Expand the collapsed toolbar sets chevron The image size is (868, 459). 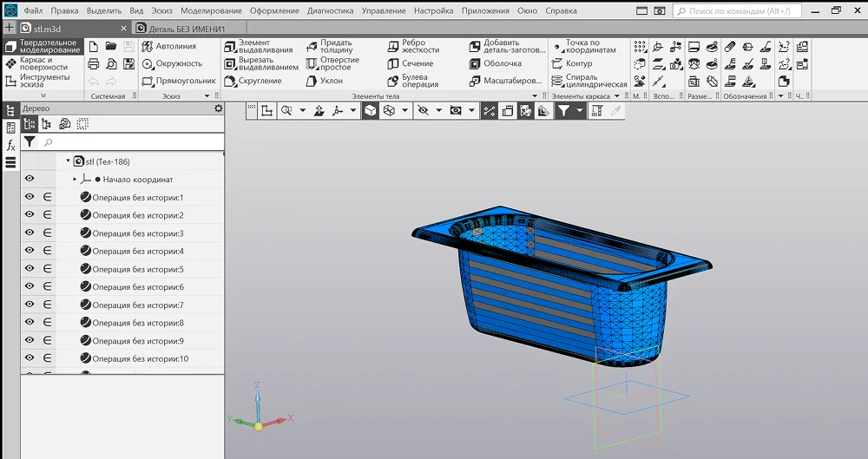[x=43, y=95]
